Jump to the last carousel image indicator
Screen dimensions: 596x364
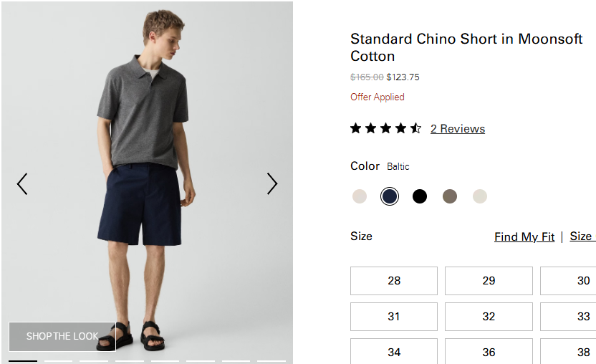point(271,361)
